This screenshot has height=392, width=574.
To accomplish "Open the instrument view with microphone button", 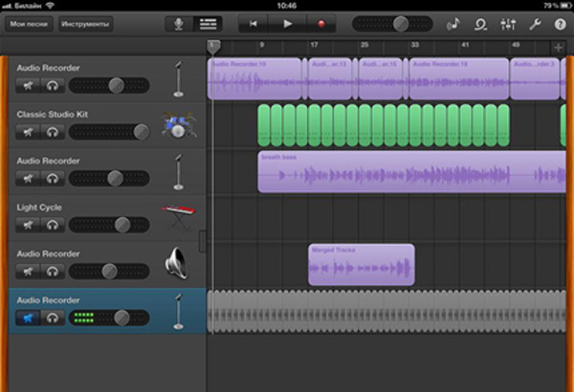I will click(x=179, y=24).
